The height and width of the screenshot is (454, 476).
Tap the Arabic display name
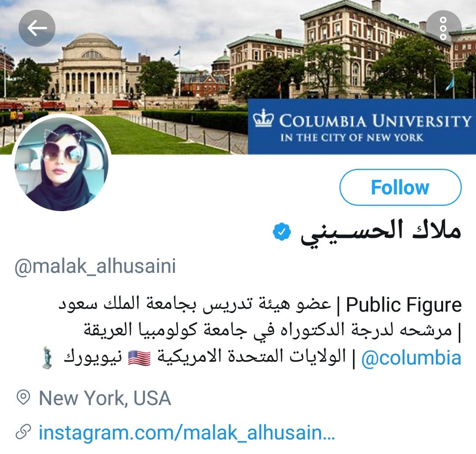[381, 233]
